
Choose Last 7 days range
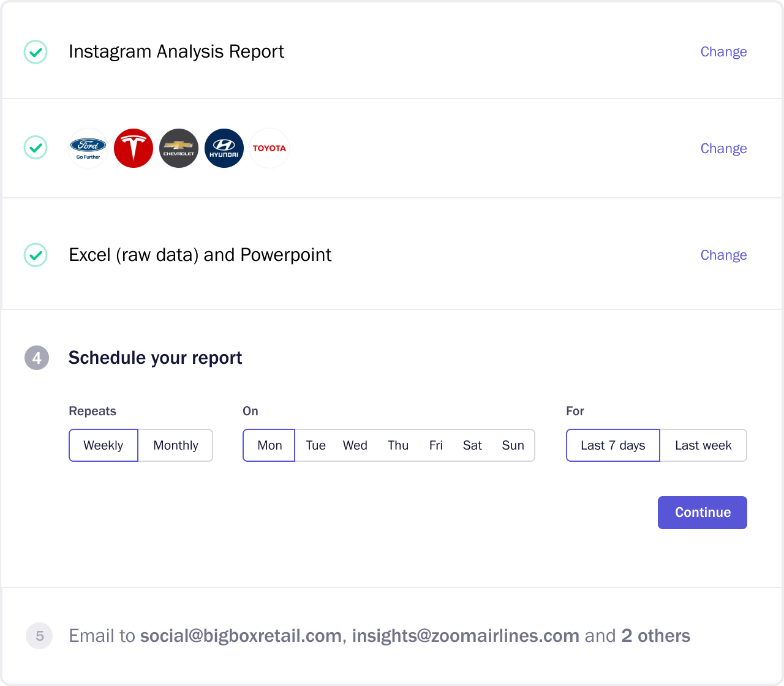[x=613, y=445]
